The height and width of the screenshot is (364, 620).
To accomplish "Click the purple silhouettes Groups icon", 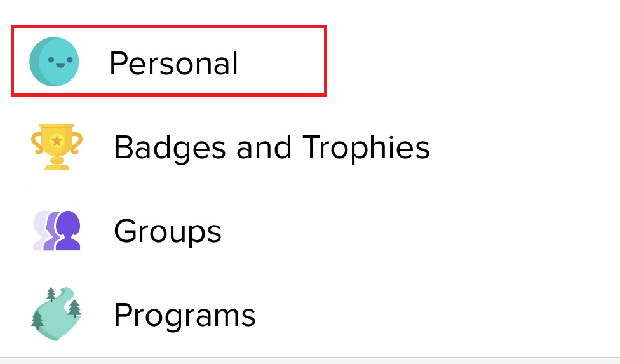I will click(x=57, y=231).
